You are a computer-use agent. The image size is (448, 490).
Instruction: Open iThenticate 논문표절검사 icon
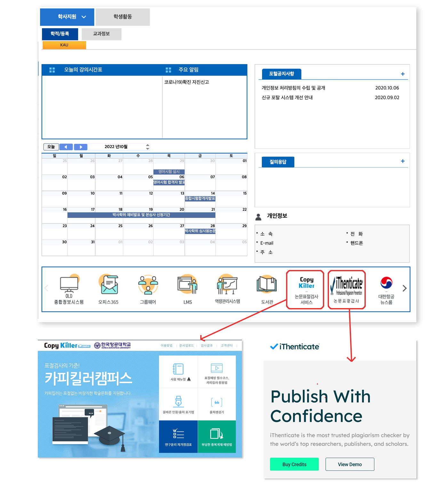coord(347,290)
